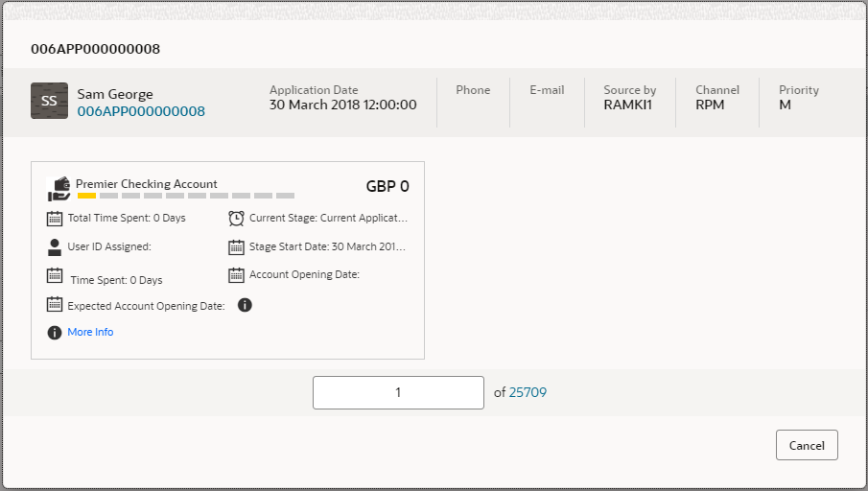Click the GBP 0 amount

(387, 186)
